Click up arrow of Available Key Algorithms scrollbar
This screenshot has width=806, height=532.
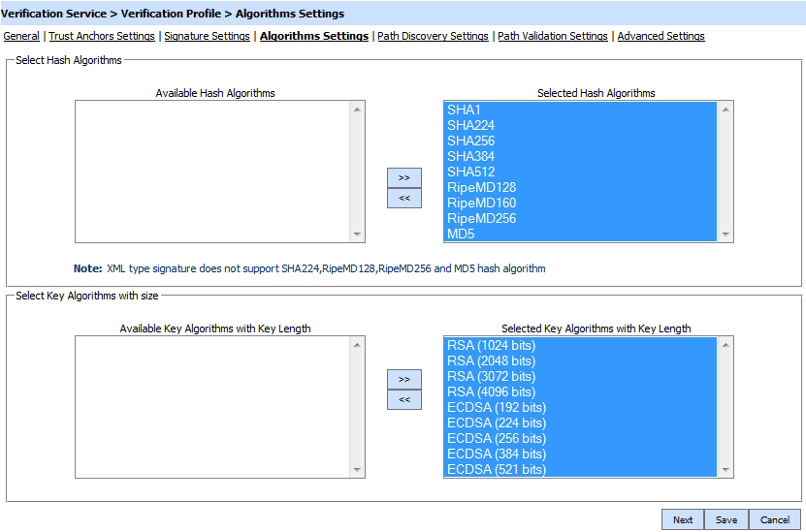(x=357, y=345)
